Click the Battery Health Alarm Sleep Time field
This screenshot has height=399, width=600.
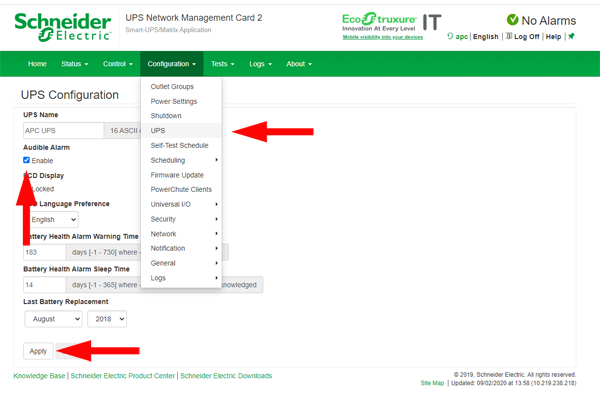(x=44, y=285)
